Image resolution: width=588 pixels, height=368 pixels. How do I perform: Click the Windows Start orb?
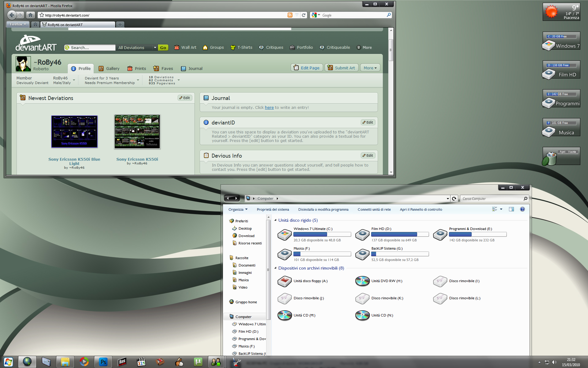(x=8, y=362)
